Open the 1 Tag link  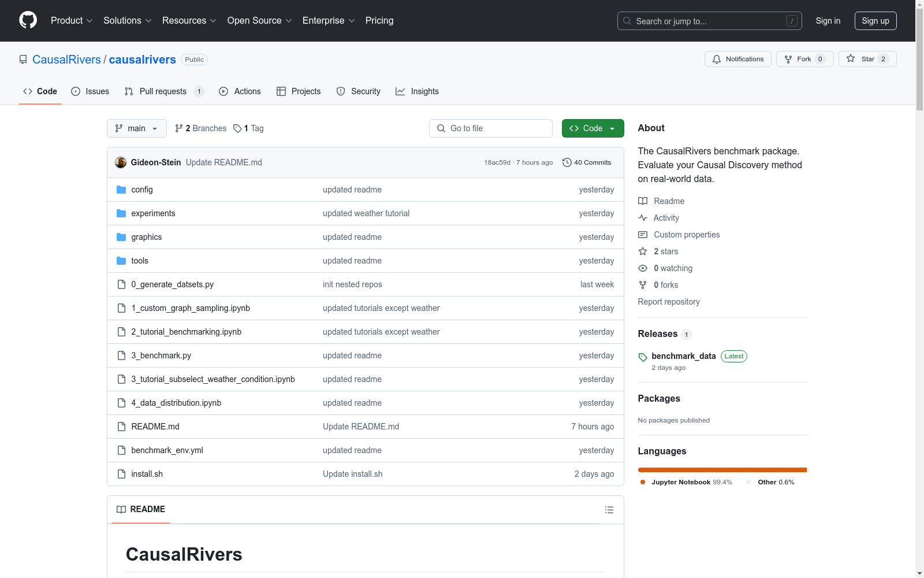tap(248, 128)
